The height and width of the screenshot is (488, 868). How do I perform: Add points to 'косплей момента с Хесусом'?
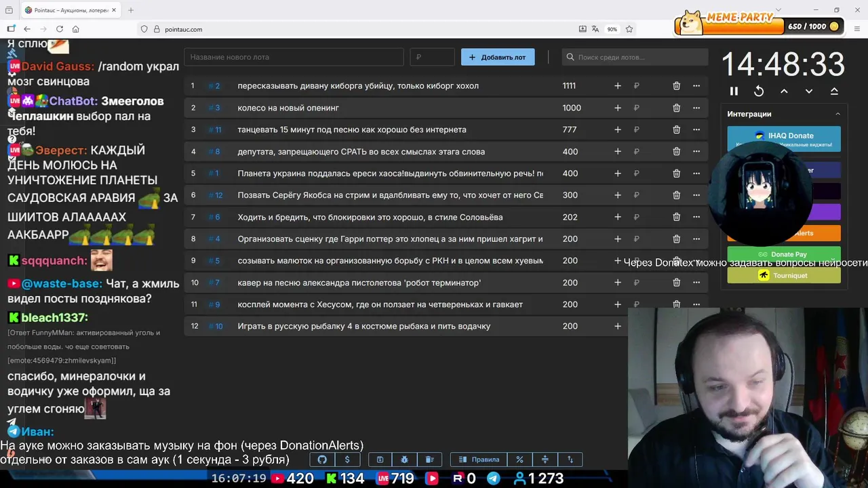point(618,304)
